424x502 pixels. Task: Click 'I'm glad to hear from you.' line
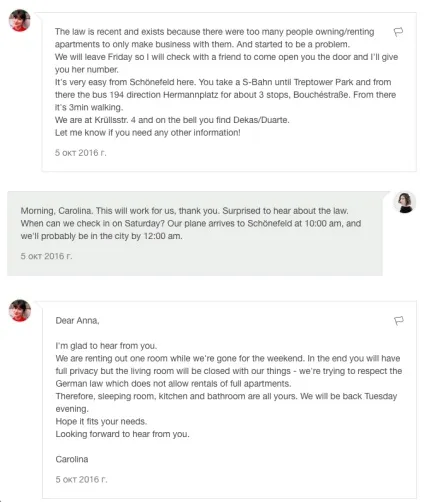pos(106,346)
